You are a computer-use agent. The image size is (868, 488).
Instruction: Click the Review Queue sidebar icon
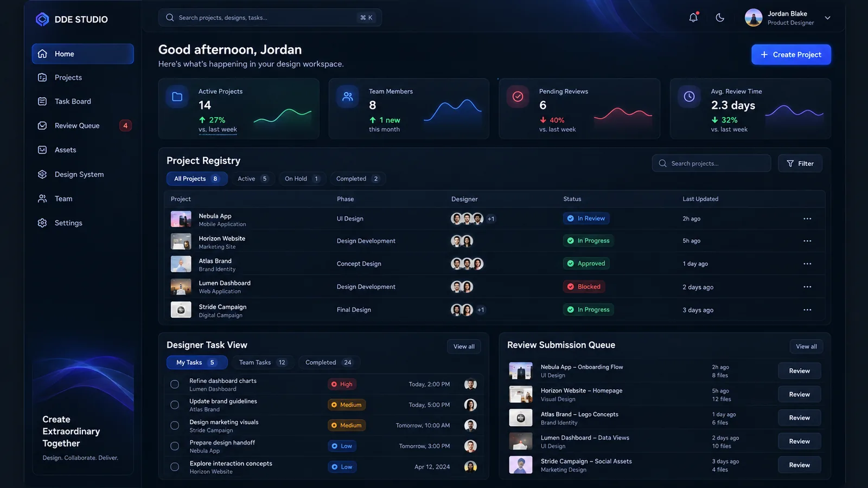[x=42, y=126]
